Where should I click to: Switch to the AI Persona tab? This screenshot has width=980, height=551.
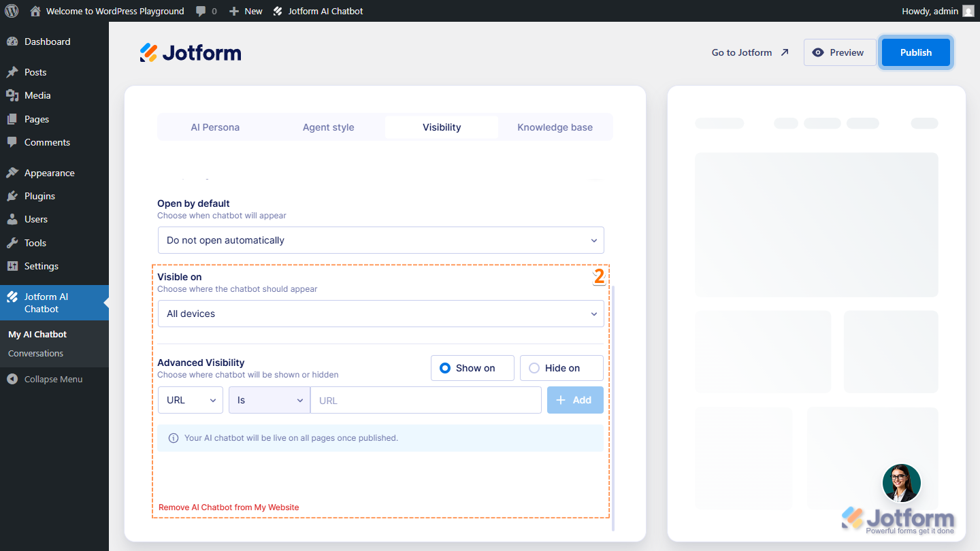[215, 127]
